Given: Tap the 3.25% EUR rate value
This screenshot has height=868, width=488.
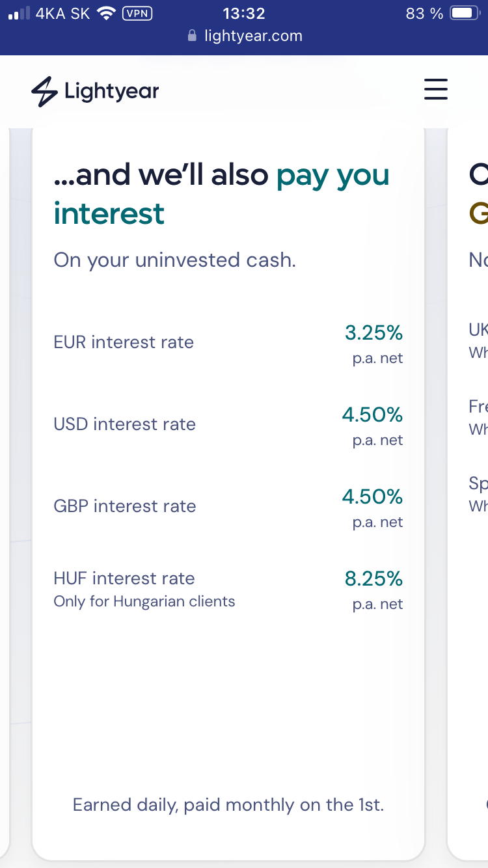Looking at the screenshot, I should (374, 333).
